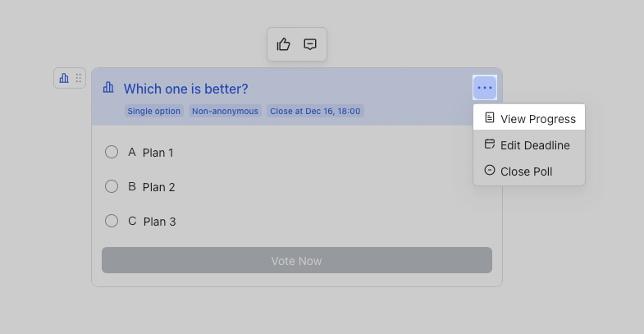
Task: Click the poll block chart icon at left
Action: [x=64, y=78]
